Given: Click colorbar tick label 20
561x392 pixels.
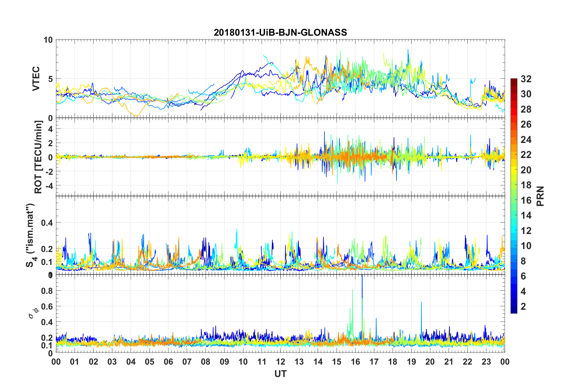Looking at the screenshot, I should [526, 170].
